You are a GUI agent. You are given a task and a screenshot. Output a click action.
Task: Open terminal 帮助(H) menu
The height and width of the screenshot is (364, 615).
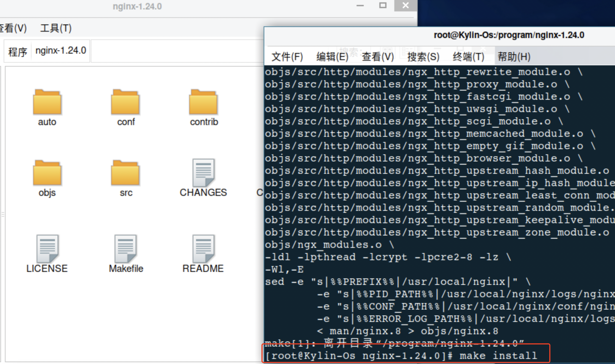tap(514, 57)
